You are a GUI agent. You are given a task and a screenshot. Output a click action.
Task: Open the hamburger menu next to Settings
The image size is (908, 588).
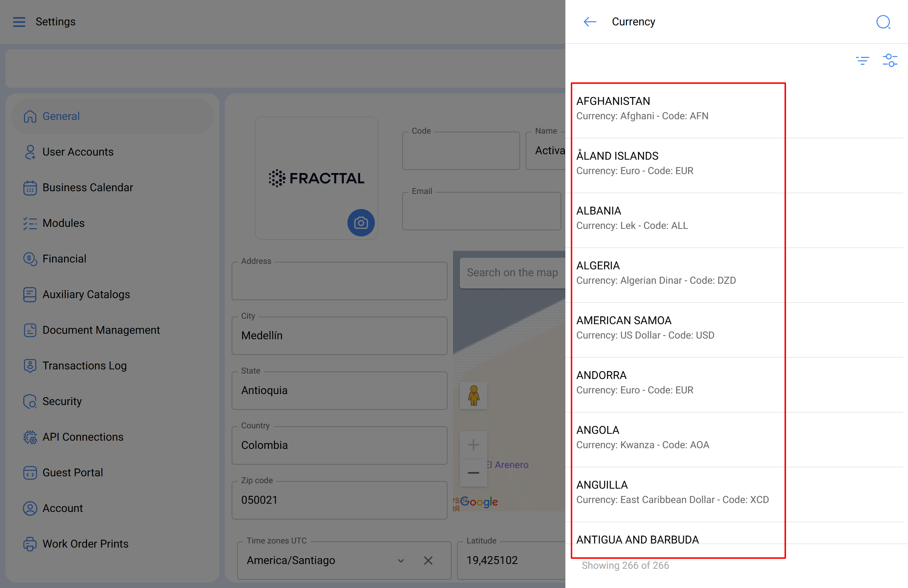pyautogui.click(x=19, y=22)
